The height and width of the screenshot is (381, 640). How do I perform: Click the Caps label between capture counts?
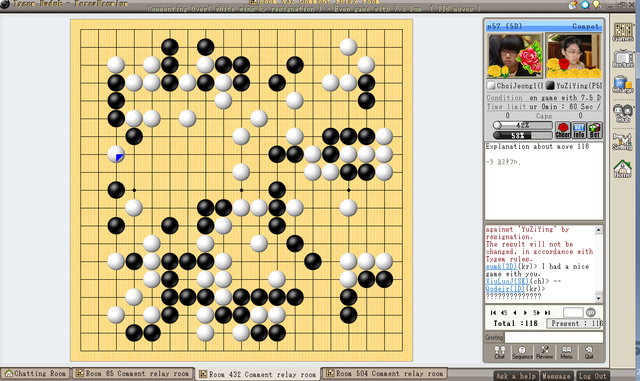[x=544, y=116]
